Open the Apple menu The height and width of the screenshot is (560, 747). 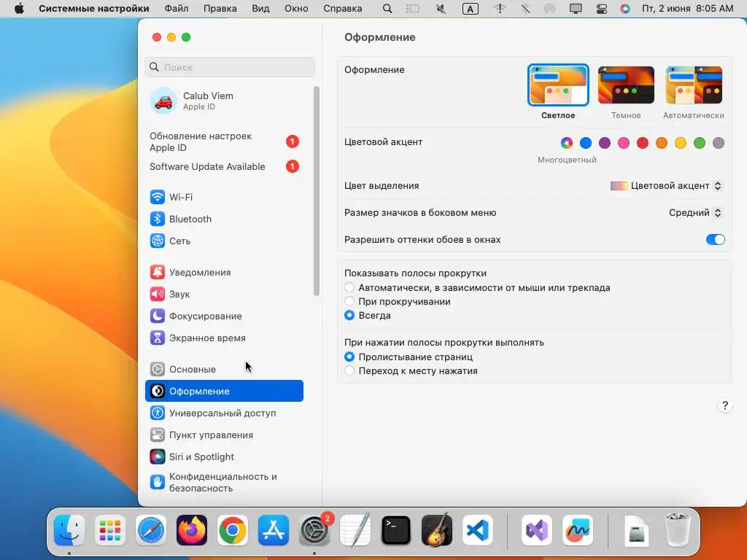pos(19,9)
